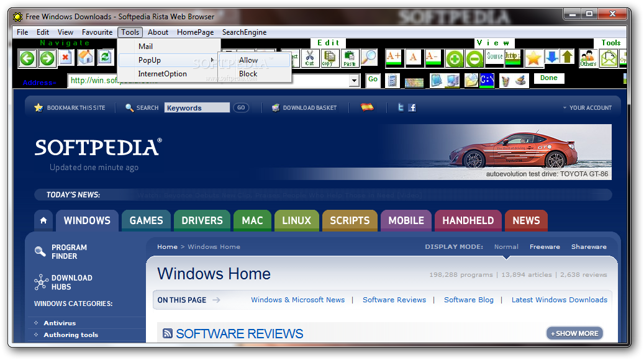Click the Cut scissors icon

(x=310, y=58)
